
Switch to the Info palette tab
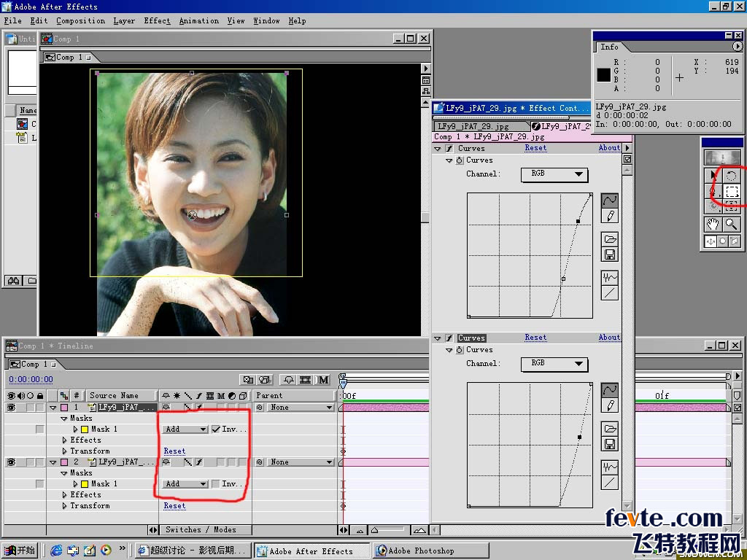coord(610,47)
